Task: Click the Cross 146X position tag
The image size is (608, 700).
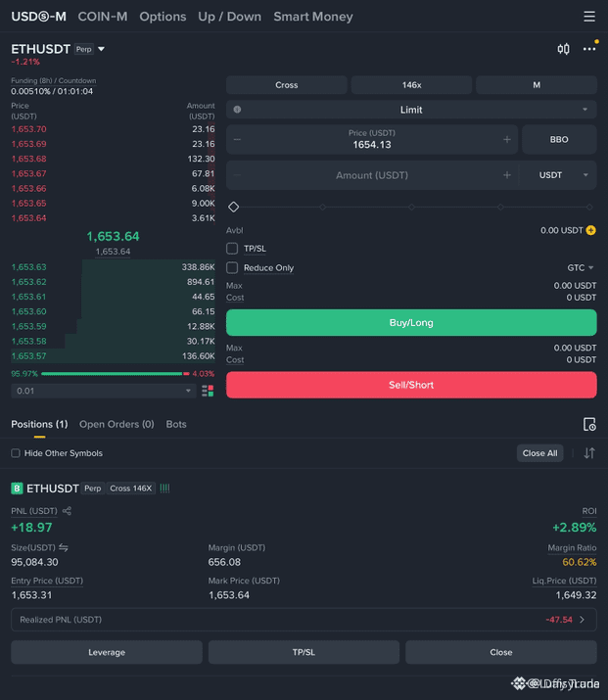Action: point(131,488)
